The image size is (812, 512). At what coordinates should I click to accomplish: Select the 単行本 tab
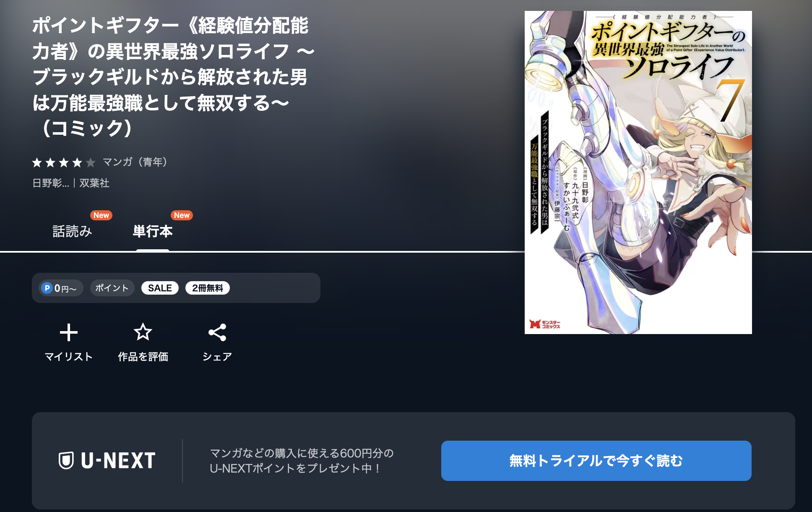coord(153,231)
